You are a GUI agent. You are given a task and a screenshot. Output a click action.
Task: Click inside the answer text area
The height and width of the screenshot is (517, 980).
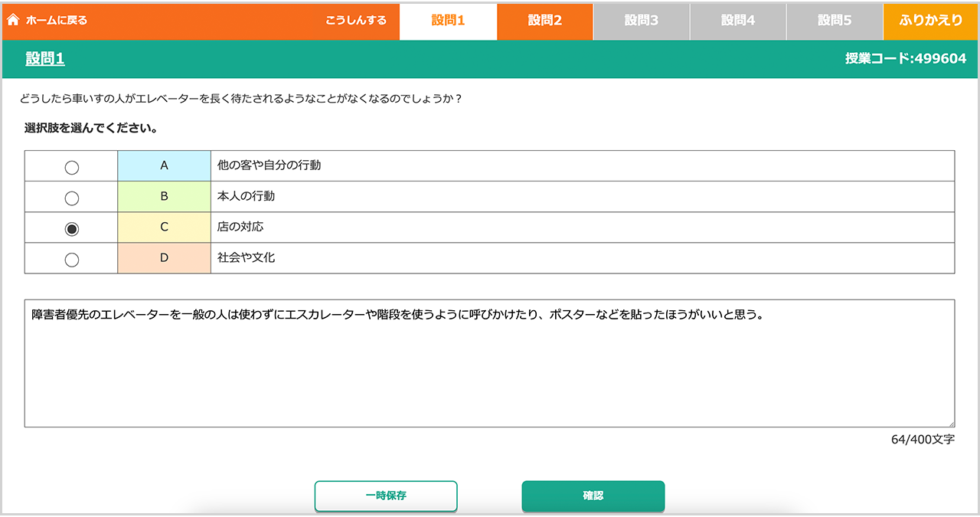point(489,368)
